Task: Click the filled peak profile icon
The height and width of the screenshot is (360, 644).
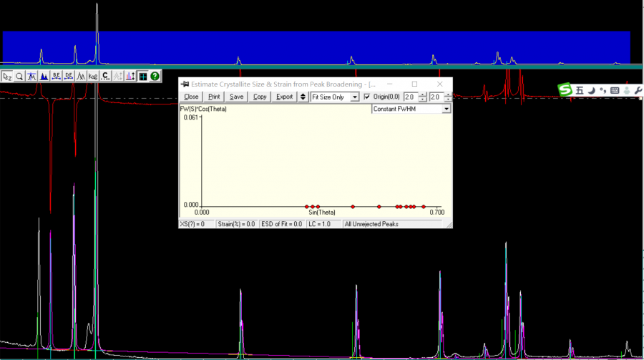Action: pos(44,76)
